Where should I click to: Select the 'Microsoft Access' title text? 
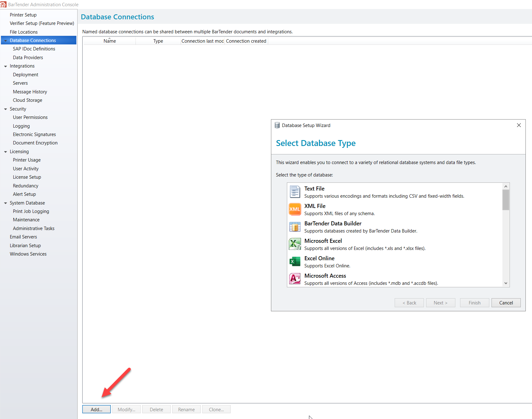point(325,276)
